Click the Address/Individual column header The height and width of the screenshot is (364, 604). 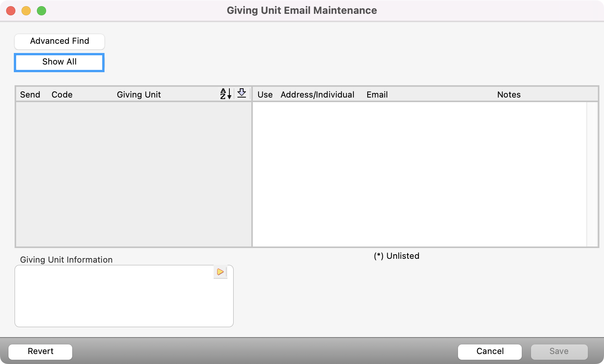(x=317, y=94)
